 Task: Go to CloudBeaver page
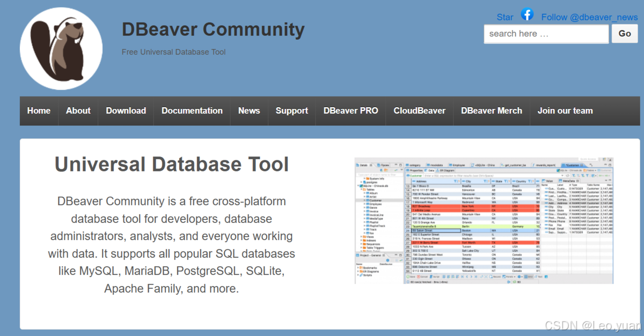pos(420,111)
